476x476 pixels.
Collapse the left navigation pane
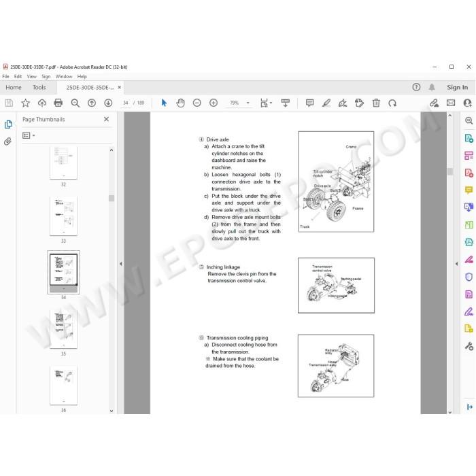click(x=120, y=264)
